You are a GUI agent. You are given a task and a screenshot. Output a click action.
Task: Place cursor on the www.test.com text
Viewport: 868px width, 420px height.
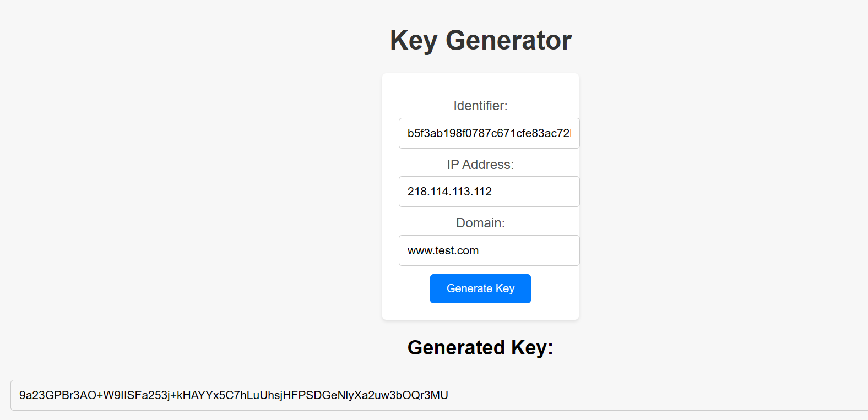(443, 251)
